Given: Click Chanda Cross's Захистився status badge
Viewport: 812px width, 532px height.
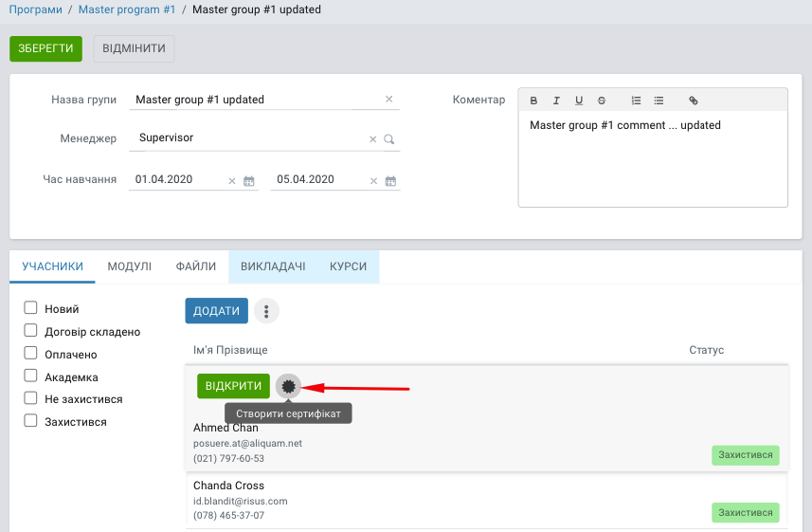Looking at the screenshot, I should (x=745, y=513).
